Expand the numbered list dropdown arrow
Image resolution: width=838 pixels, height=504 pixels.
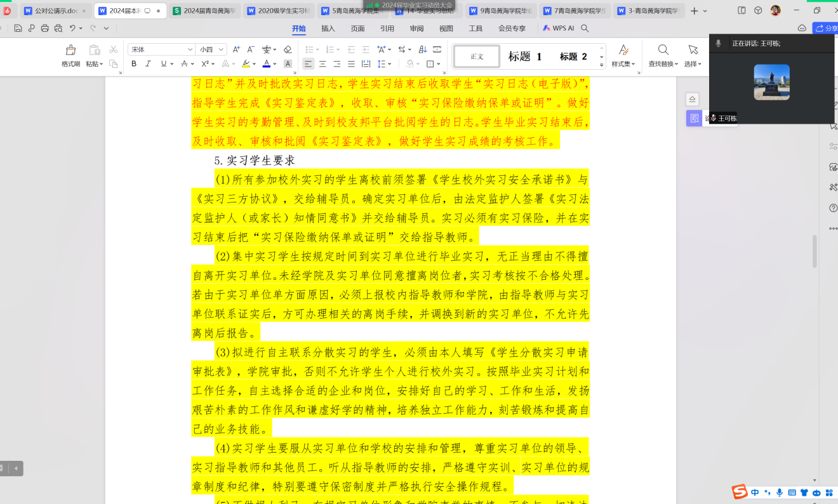point(338,50)
